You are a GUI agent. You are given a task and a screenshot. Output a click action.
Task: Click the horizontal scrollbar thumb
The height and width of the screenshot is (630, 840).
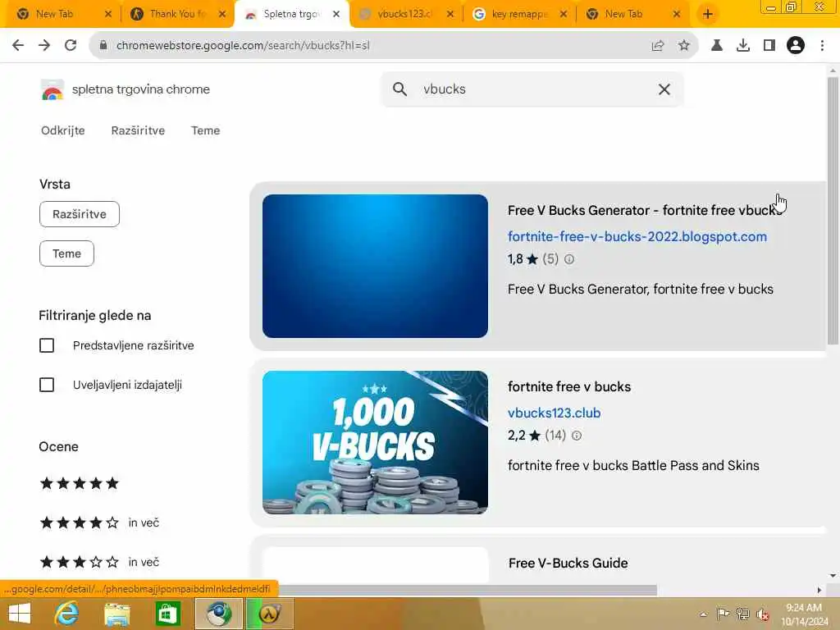(x=467, y=590)
